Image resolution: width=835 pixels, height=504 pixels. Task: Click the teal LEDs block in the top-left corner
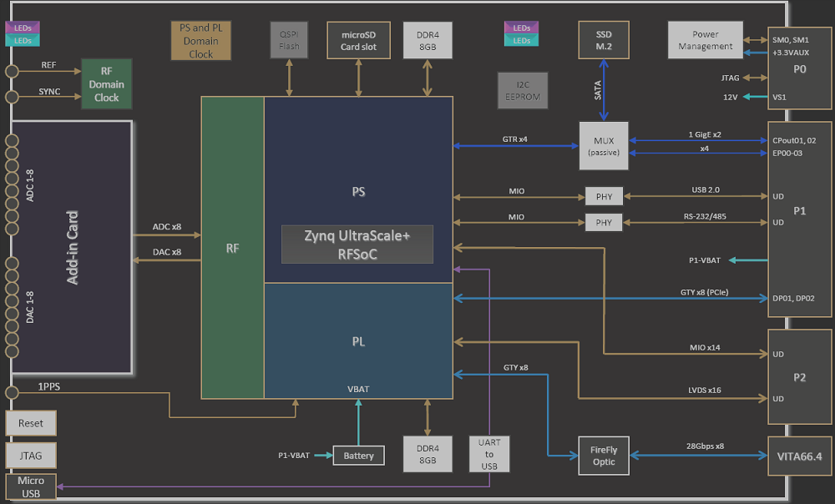[23, 40]
